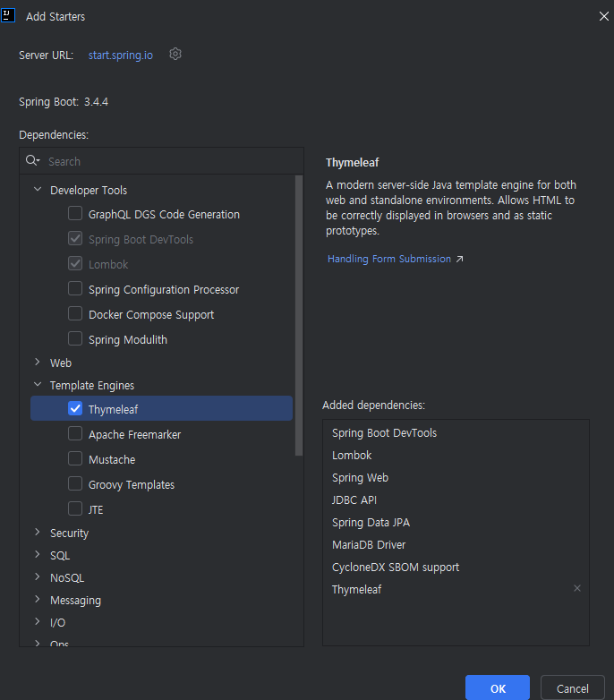The height and width of the screenshot is (700, 614).
Task: Click the Spring Boot DevTools checkbox
Action: (x=75, y=238)
